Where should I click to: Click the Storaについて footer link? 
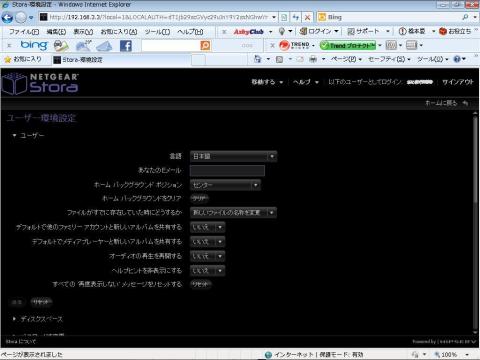pyautogui.click(x=21, y=341)
